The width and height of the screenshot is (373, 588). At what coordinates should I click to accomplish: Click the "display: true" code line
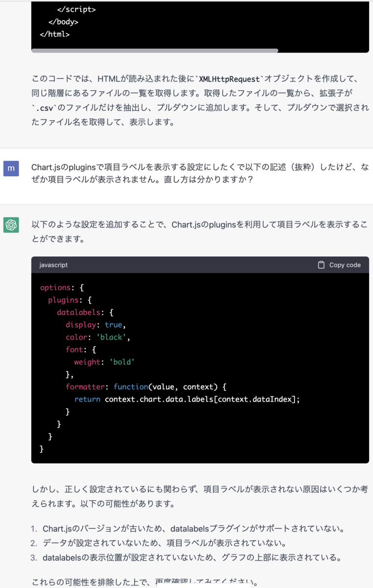(97, 325)
